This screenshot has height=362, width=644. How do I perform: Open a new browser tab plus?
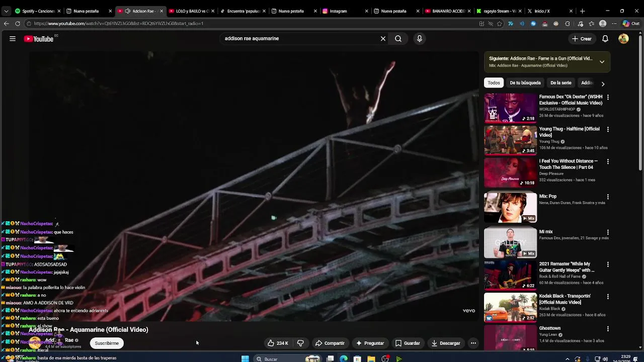pos(582,11)
